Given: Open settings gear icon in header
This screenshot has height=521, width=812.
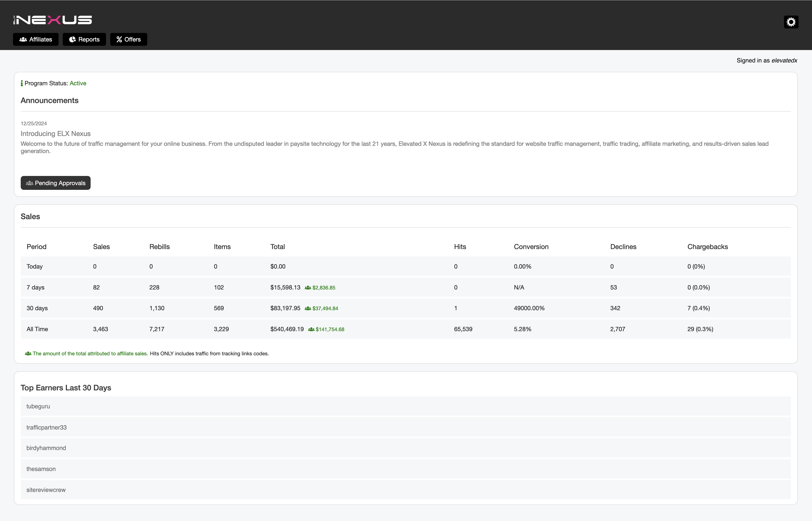Looking at the screenshot, I should pyautogui.click(x=791, y=22).
